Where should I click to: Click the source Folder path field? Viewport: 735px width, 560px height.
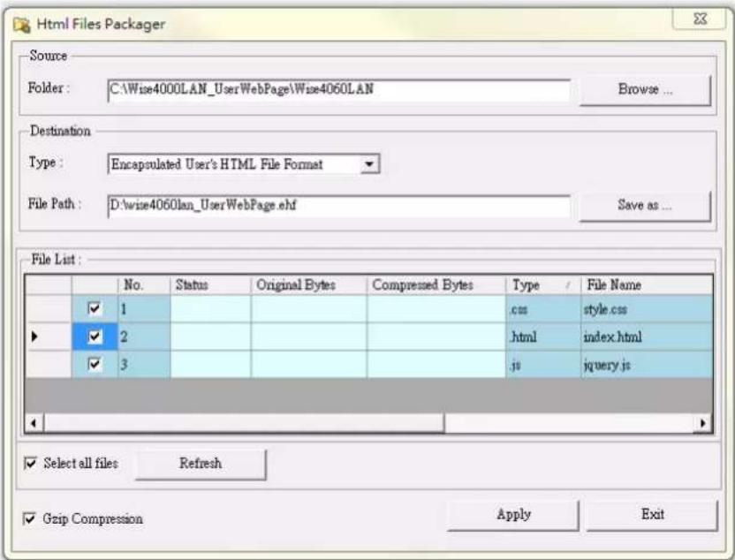click(x=338, y=89)
